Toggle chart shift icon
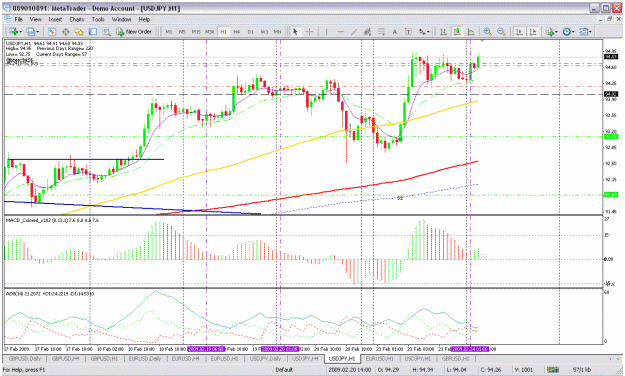Viewport: 625px width, 376px height. [x=533, y=31]
